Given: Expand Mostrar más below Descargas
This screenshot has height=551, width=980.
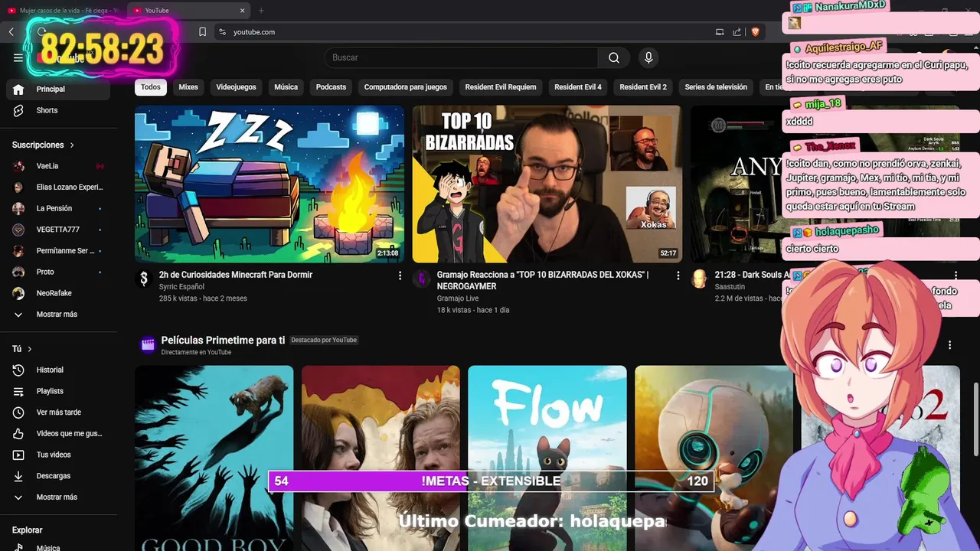Looking at the screenshot, I should (58, 497).
